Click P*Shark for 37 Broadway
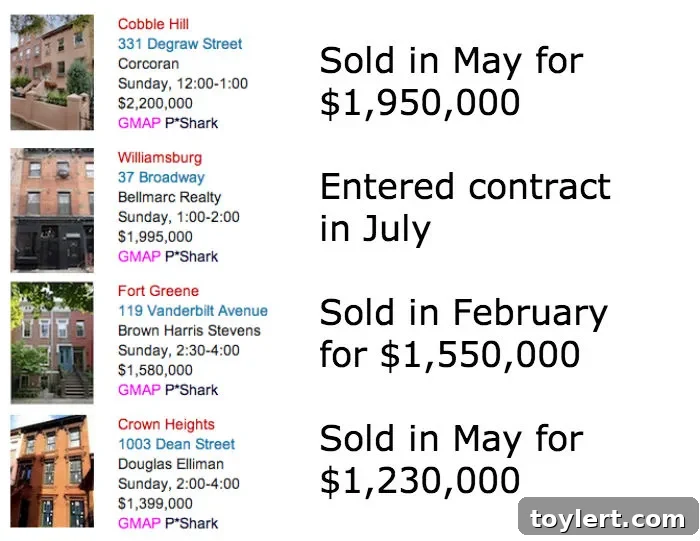 pos(192,256)
